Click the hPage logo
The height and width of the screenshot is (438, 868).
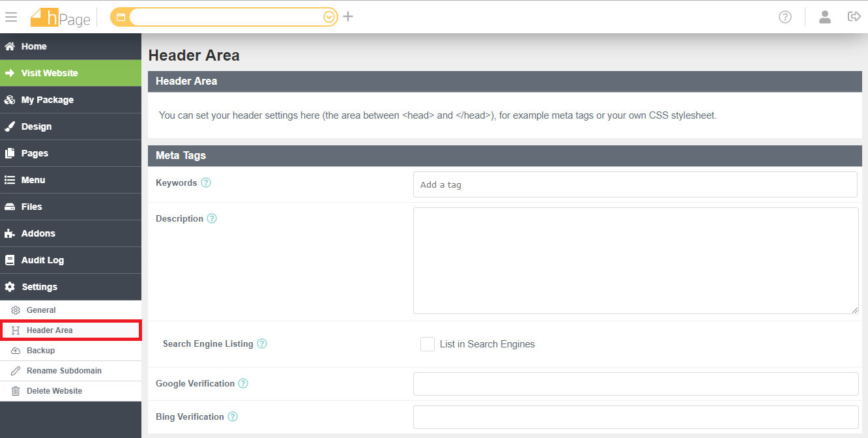tap(61, 17)
